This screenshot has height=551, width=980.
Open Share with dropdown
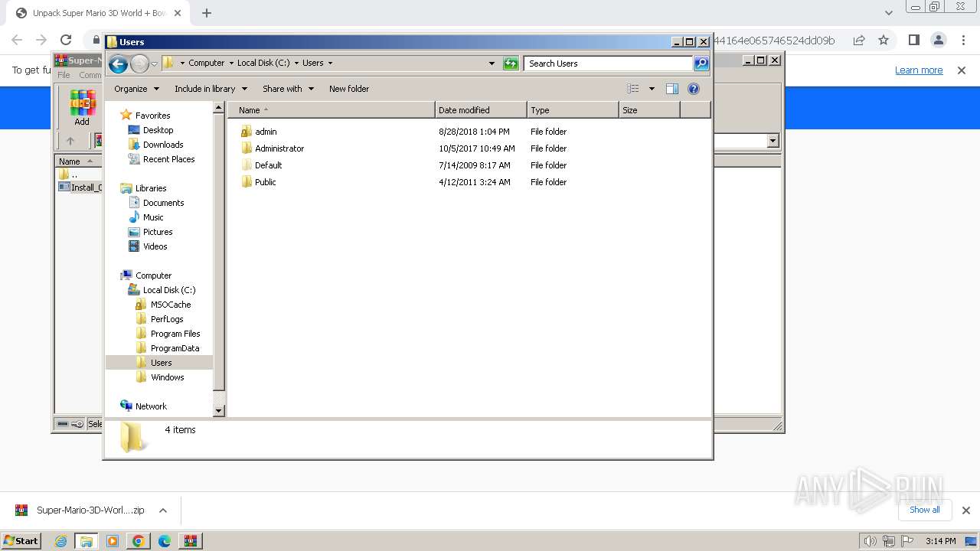[x=288, y=89]
